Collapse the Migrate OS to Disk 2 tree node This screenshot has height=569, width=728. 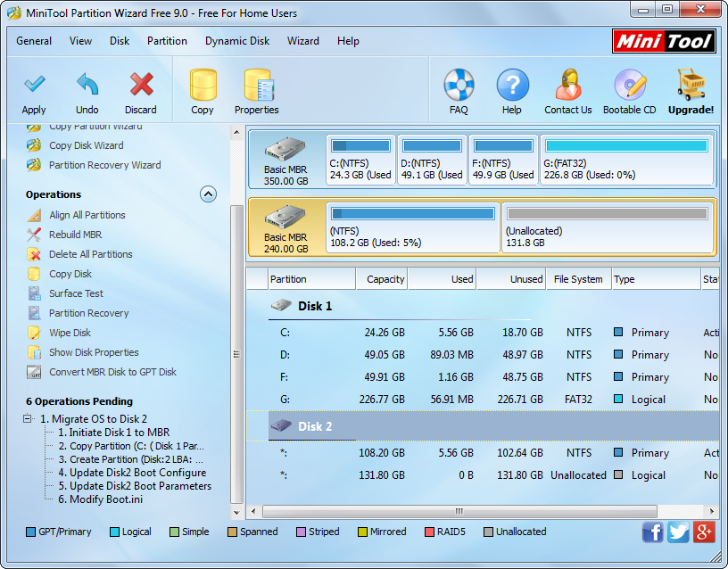point(28,418)
